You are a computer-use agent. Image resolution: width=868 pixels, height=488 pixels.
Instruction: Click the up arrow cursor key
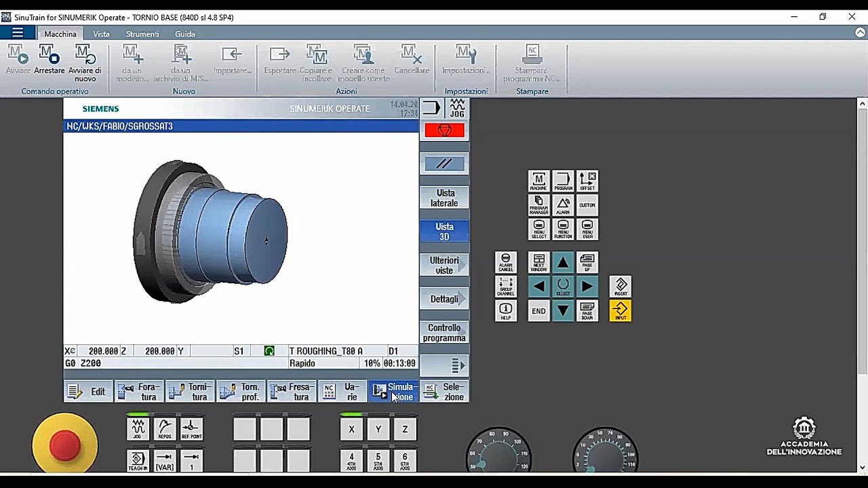563,262
